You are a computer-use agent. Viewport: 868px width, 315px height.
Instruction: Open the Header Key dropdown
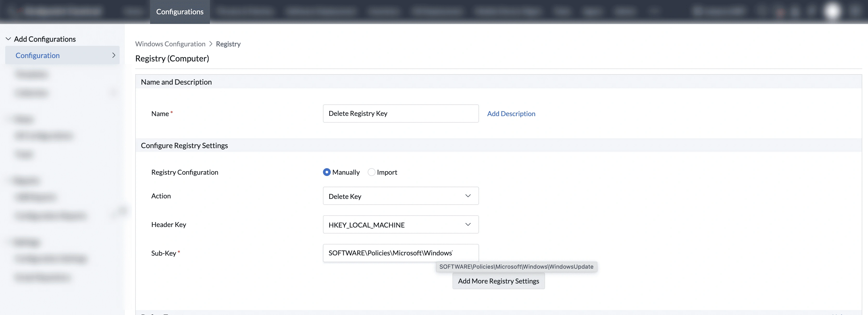401,225
